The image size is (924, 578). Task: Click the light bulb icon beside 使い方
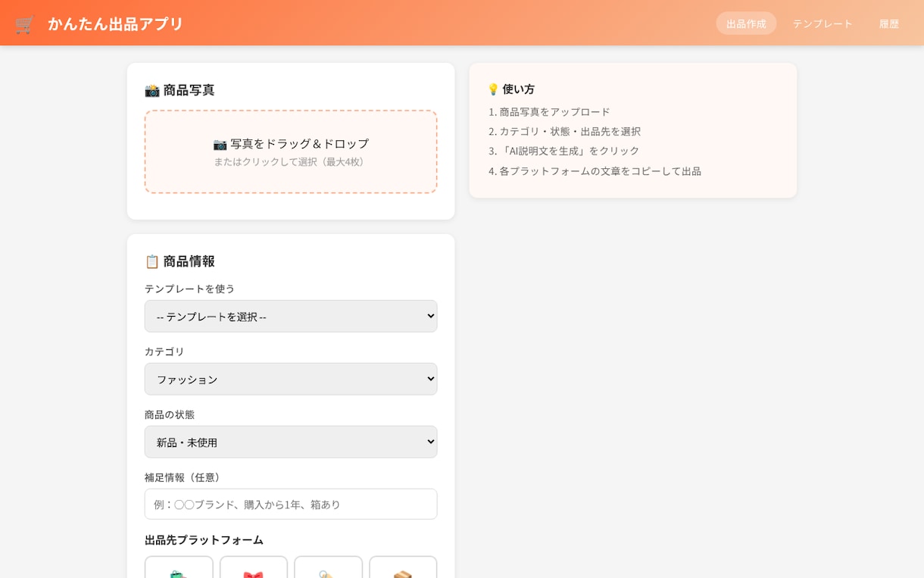(x=493, y=89)
